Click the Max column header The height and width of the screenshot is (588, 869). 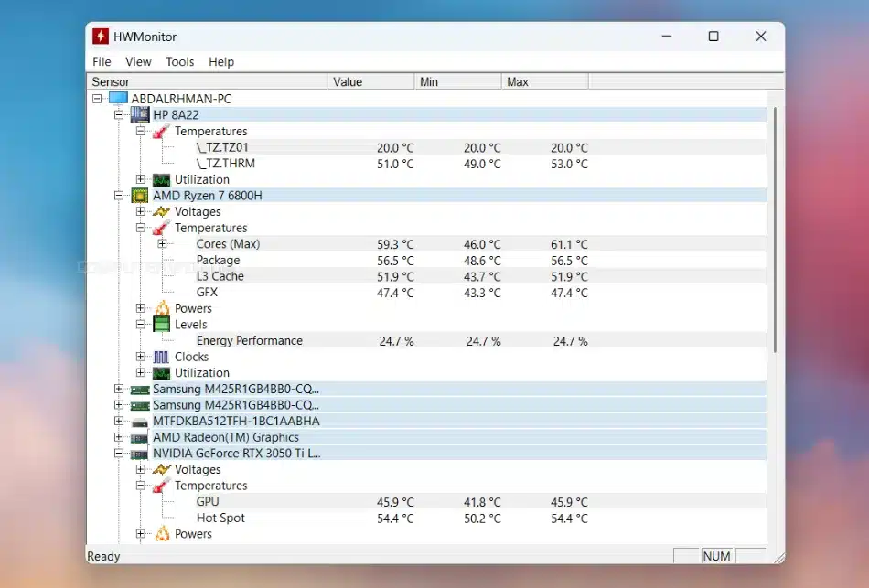point(544,82)
